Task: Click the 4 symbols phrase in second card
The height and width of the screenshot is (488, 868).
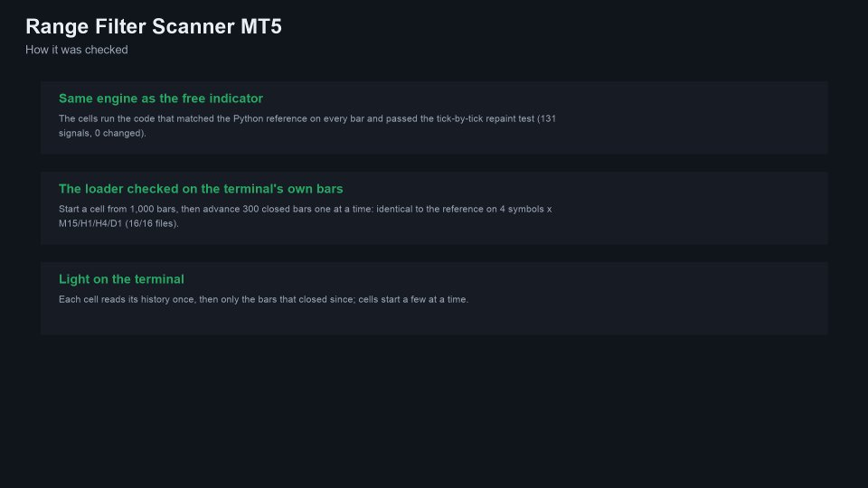Action: [522, 209]
